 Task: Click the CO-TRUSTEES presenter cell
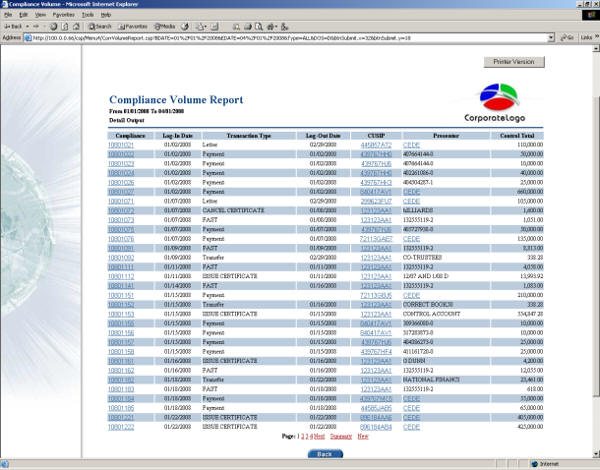(x=422, y=258)
